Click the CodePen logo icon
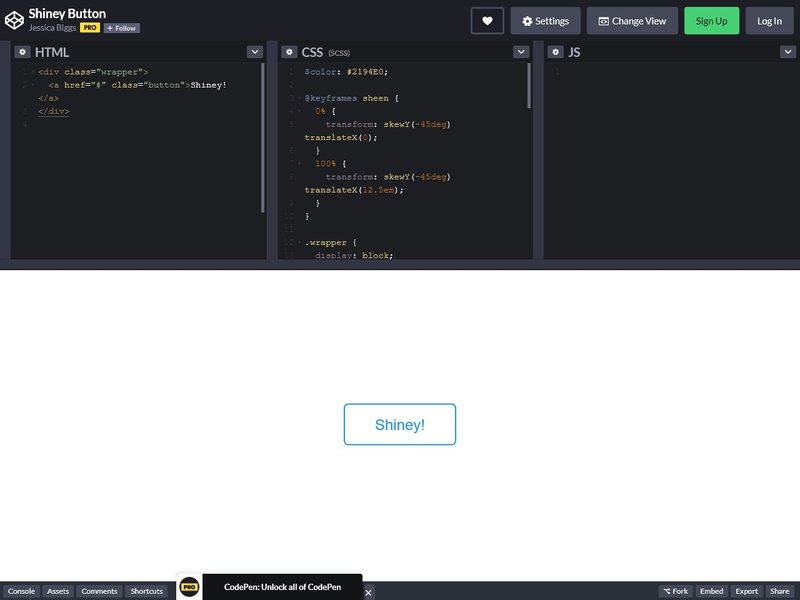 coord(14,20)
